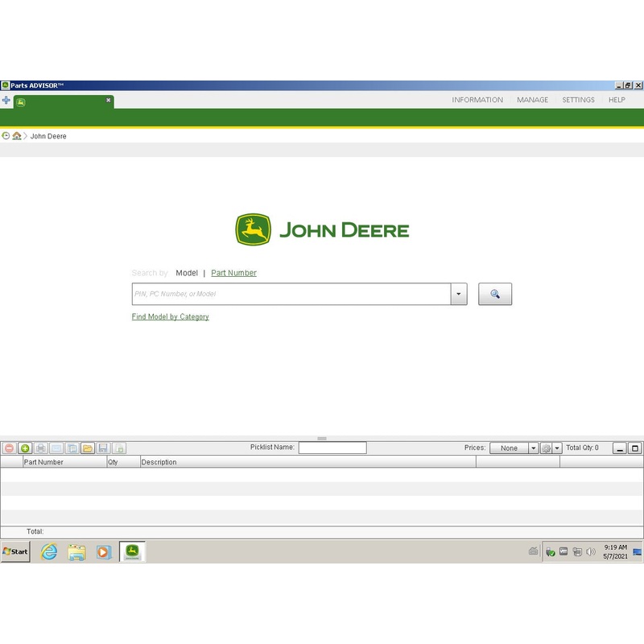The image size is (644, 644).
Task: Add a part with the green plus icon
Action: (25, 448)
